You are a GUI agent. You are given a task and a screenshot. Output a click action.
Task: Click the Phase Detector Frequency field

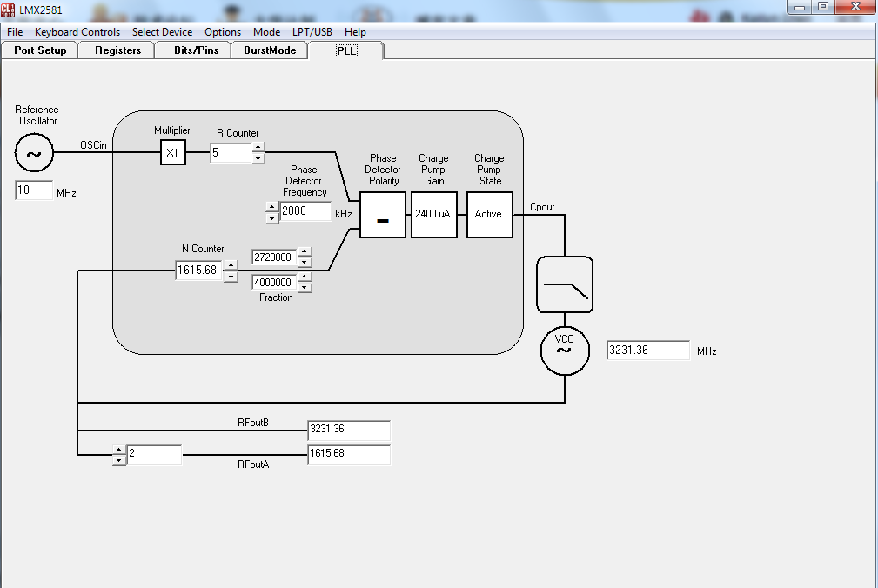coord(305,211)
